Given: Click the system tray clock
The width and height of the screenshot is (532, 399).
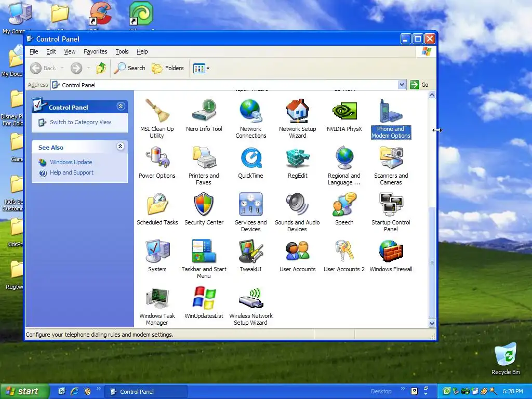Looking at the screenshot, I should click(513, 392).
